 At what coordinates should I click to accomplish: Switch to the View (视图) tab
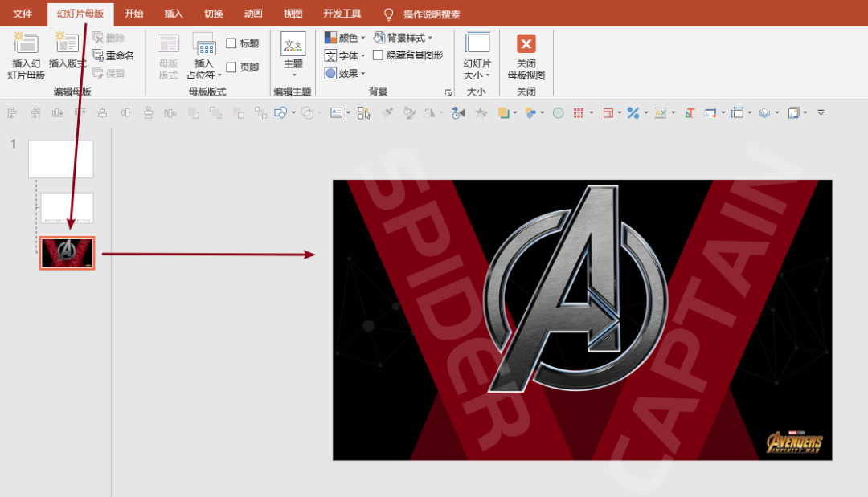click(x=293, y=14)
